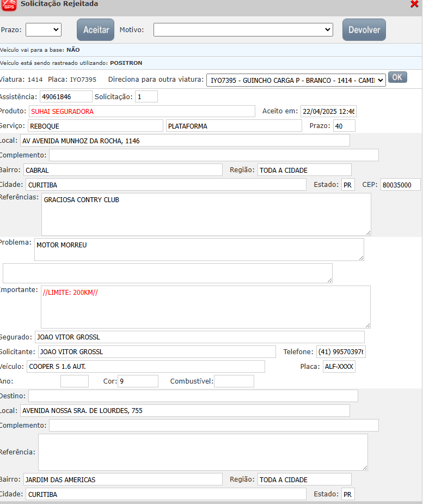Image resolution: width=423 pixels, height=504 pixels.
Task: Click the Produto field SUHAI SEGURADORA
Action: point(142,111)
